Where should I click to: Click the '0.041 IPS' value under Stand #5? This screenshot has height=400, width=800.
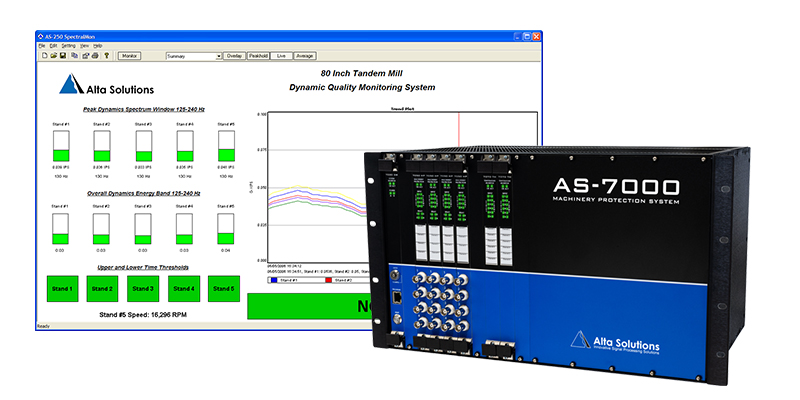point(227,167)
